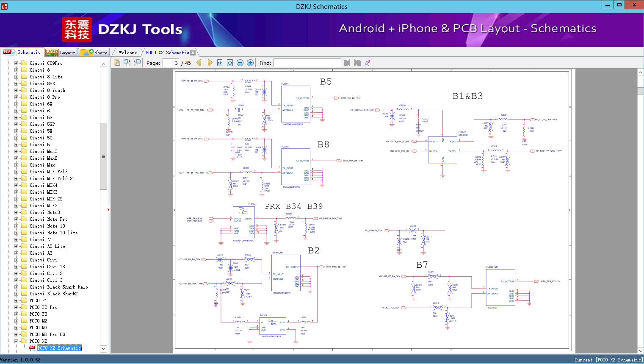Select Xiaomi A2 Lite tree item
The height and width of the screenshot is (364, 644).
coord(47,246)
